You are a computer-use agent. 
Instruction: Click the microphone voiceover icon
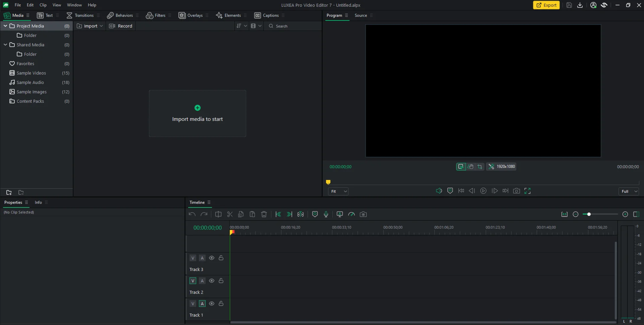tap(326, 214)
